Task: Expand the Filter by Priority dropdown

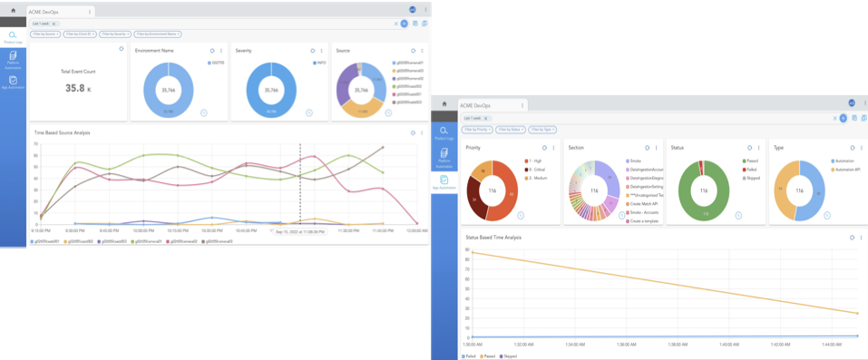Action: (478, 130)
